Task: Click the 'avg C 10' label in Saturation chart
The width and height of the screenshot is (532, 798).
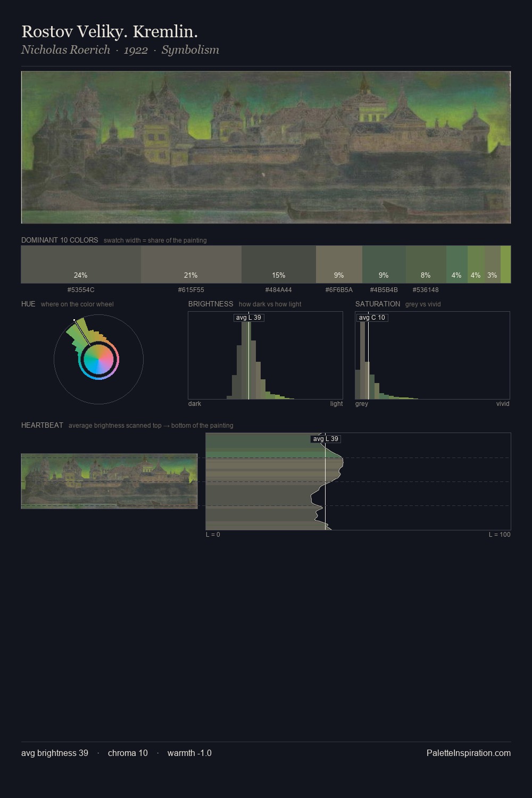Action: (372, 318)
